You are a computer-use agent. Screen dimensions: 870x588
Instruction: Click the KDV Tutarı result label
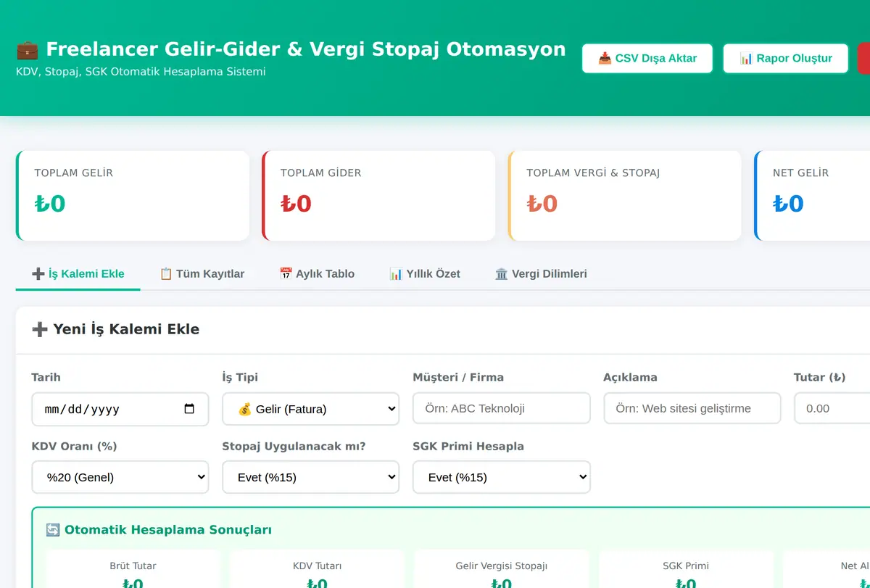click(x=317, y=566)
